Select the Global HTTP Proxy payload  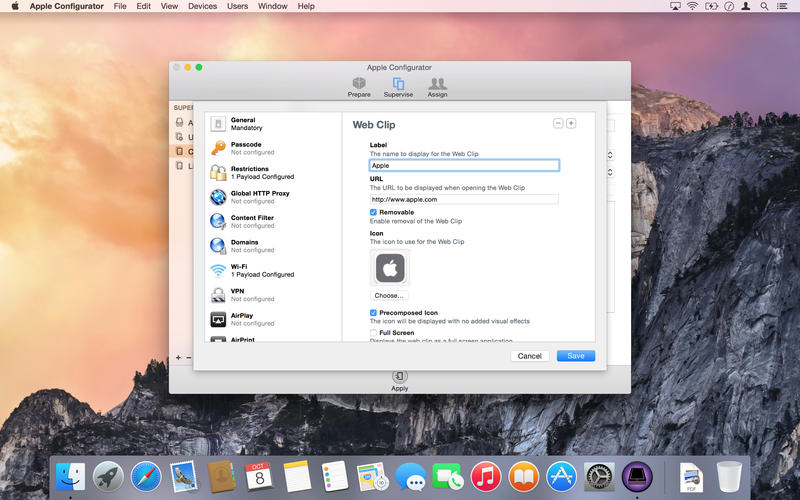[258, 197]
